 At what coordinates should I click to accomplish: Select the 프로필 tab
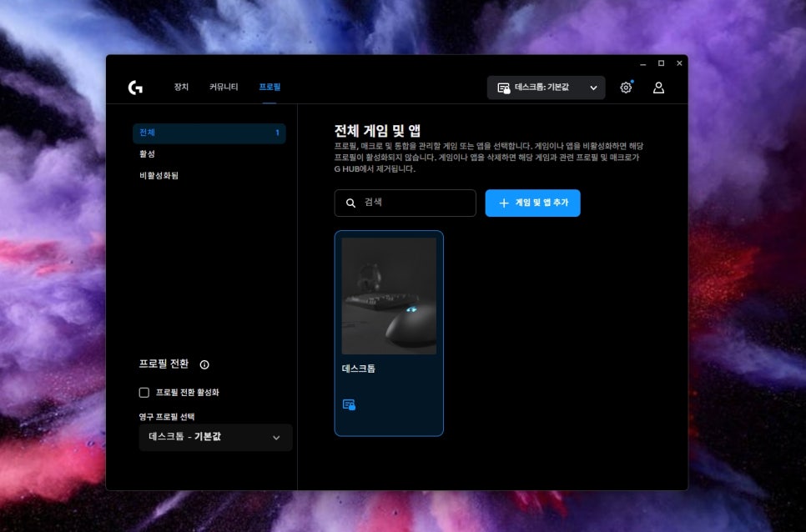(x=270, y=88)
